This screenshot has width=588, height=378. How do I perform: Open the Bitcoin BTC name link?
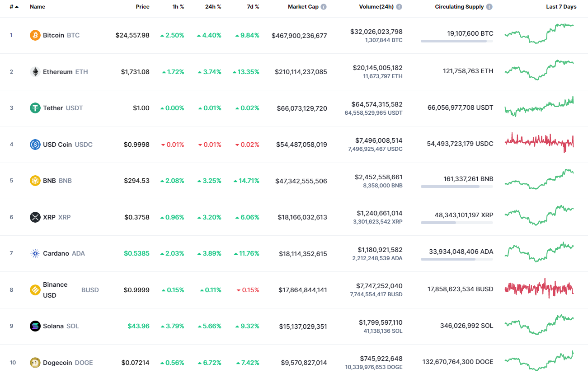point(54,35)
